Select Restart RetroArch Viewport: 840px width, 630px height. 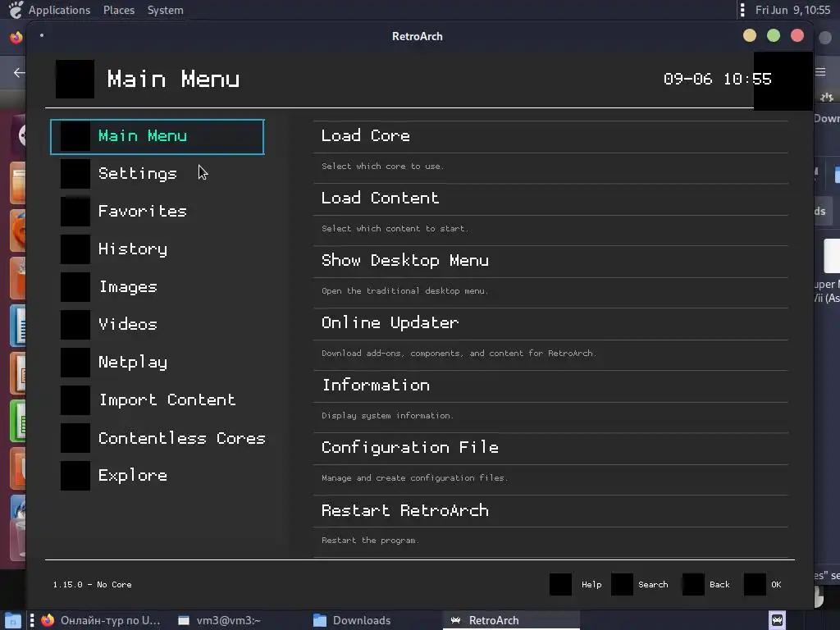click(550, 510)
